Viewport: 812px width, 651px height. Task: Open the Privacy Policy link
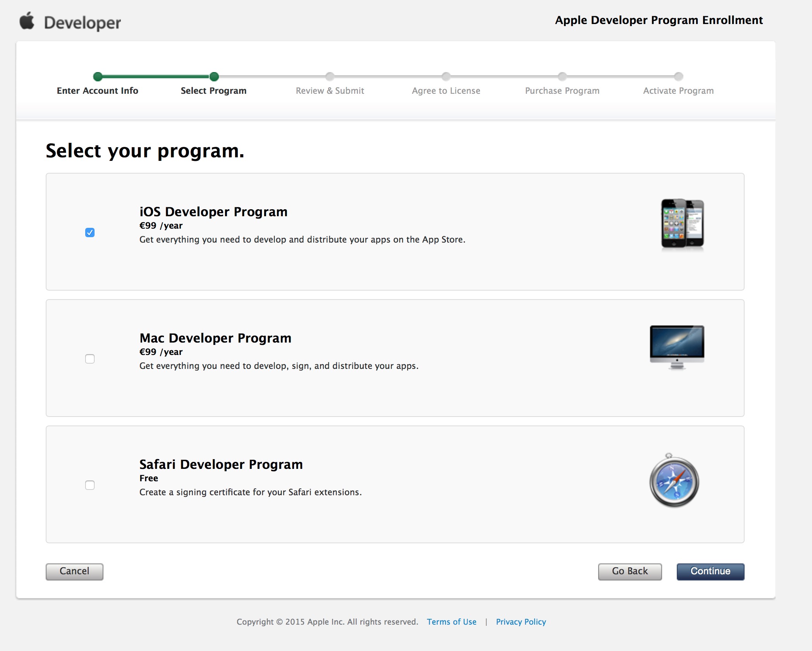point(521,622)
